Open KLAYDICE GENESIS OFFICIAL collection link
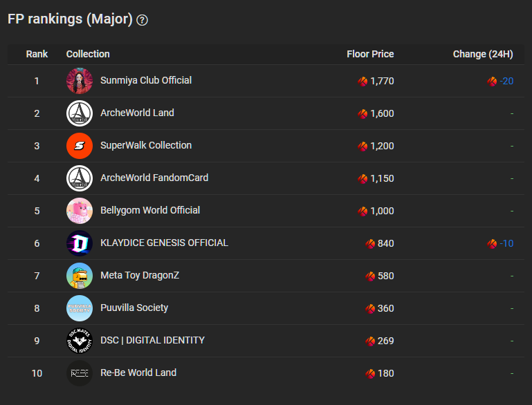Viewport: 532px width, 405px height. coord(164,243)
